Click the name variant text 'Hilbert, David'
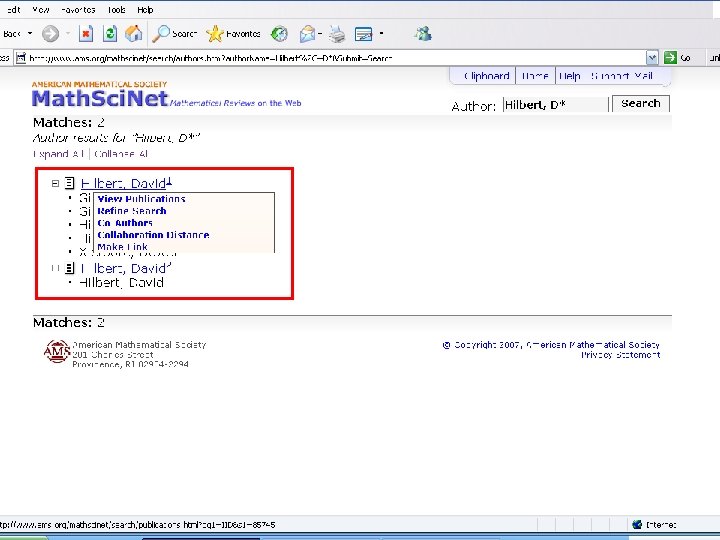 pos(122,282)
